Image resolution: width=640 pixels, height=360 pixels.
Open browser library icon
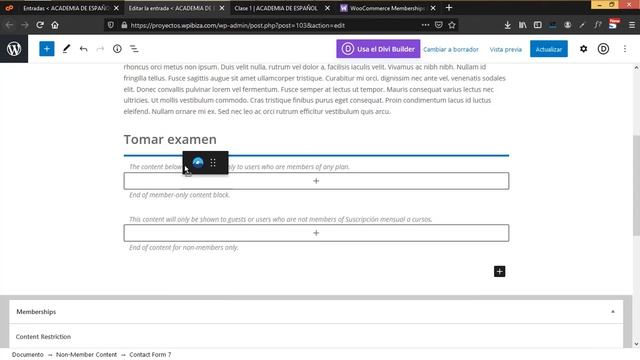point(522,25)
